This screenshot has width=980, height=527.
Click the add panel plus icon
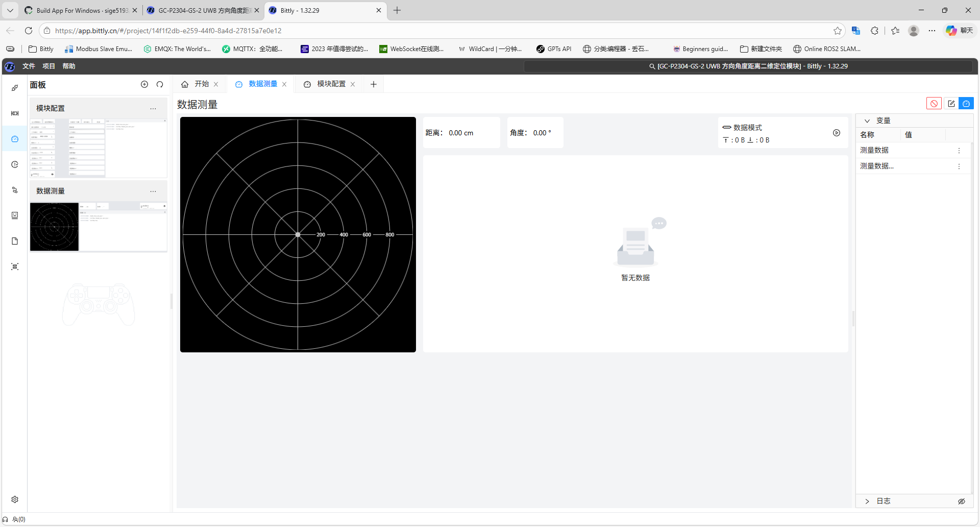(144, 84)
